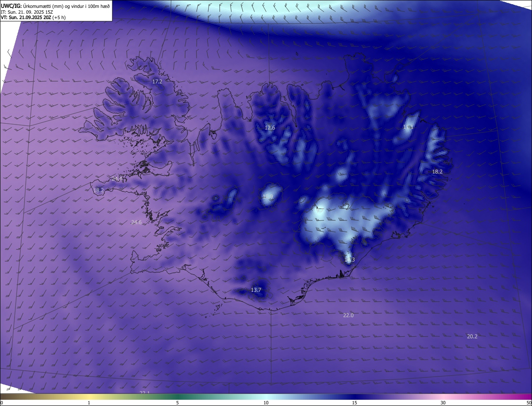Click the 24.6 value label on the map

pos(136,223)
